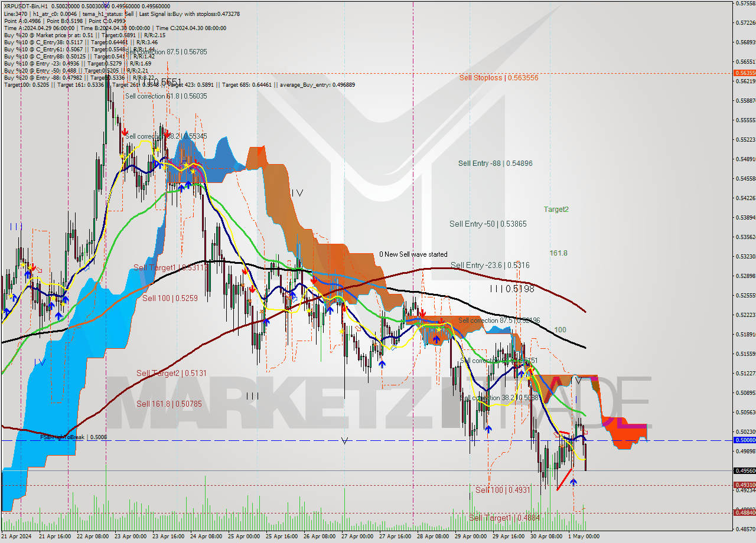Screen dimensions: 756x543
Task: Click the 0.49560 current price tag
Action: tap(744, 470)
